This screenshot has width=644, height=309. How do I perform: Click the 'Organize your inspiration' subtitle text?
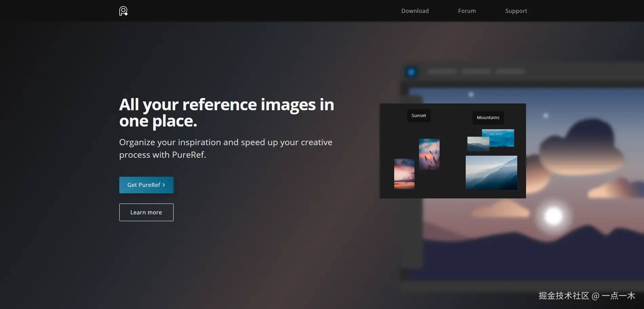point(226,148)
